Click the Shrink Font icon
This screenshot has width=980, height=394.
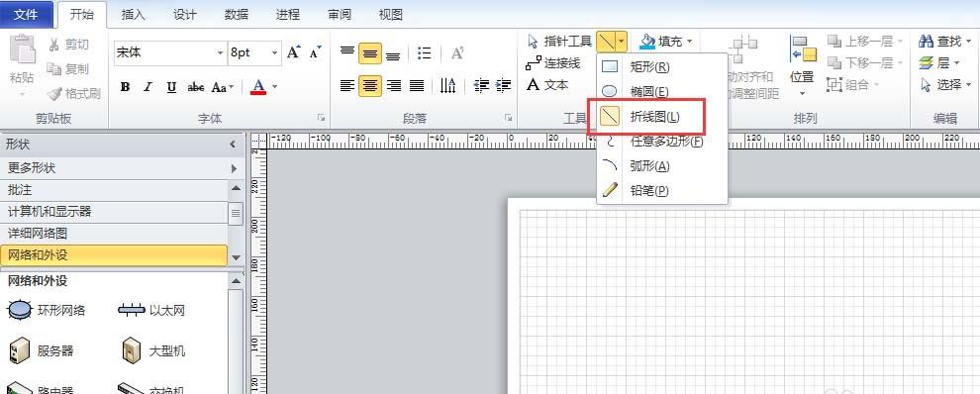pyautogui.click(x=316, y=51)
